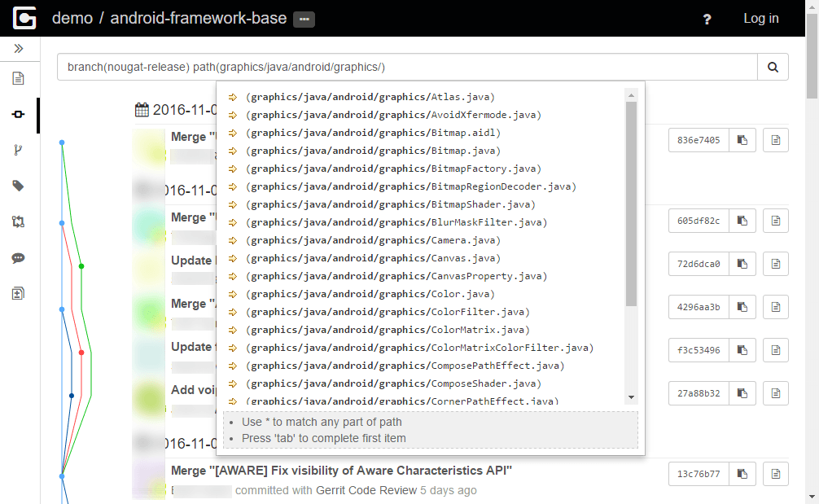This screenshot has height=504, width=819.
Task: Click the search magnifier button
Action: click(772, 67)
